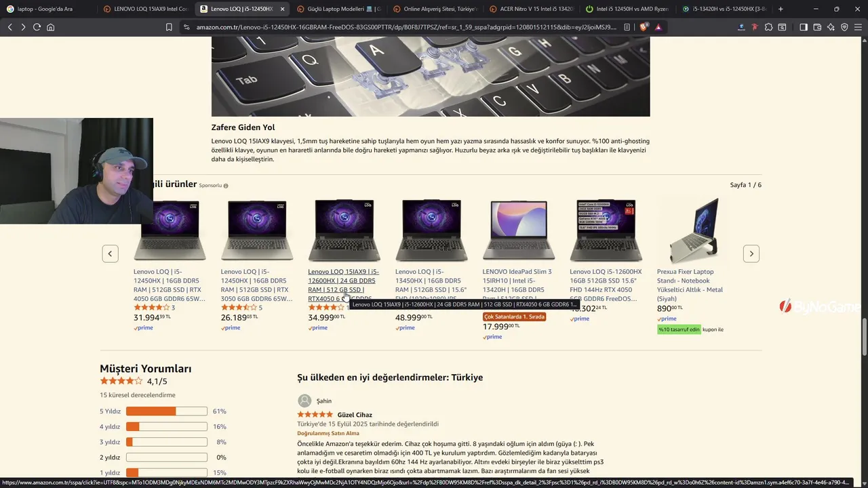Open the browser hamburger main menu

(858, 27)
